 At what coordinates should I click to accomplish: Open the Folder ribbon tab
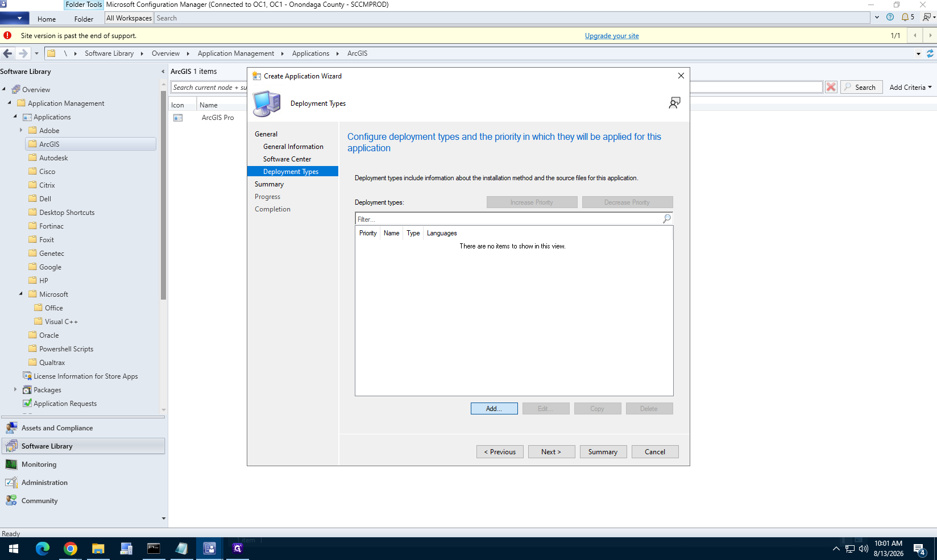pos(84,19)
